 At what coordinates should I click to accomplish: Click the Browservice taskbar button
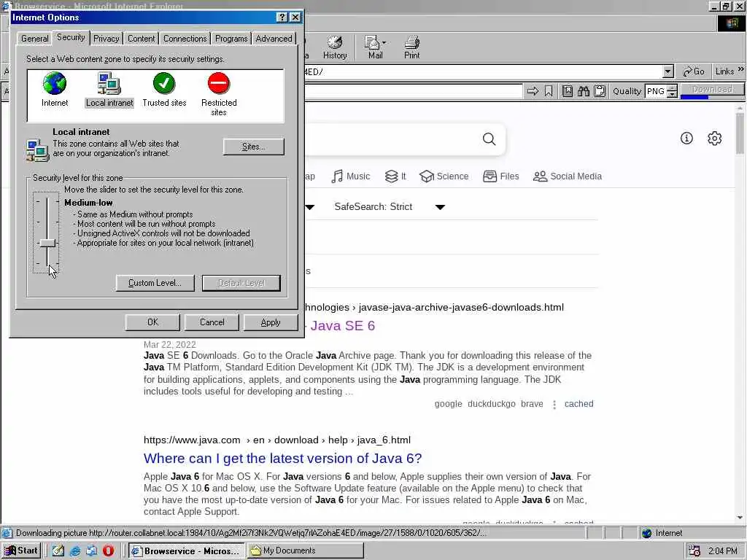pyautogui.click(x=186, y=551)
